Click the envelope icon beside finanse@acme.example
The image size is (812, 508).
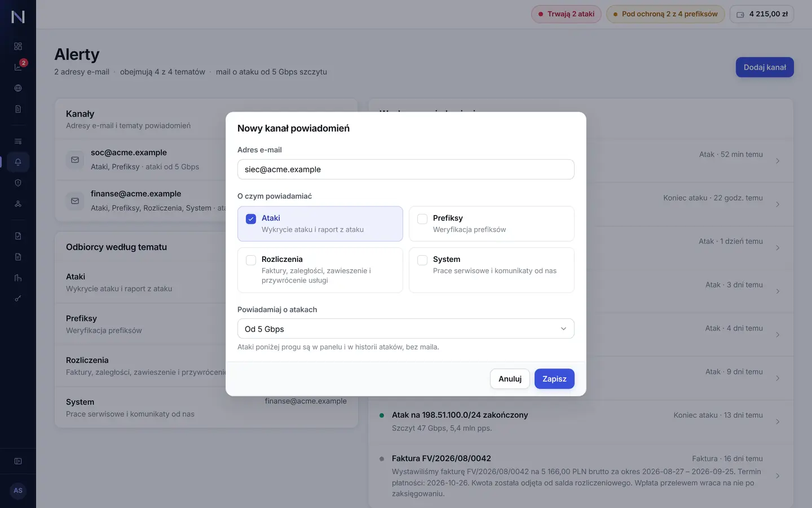click(x=75, y=201)
